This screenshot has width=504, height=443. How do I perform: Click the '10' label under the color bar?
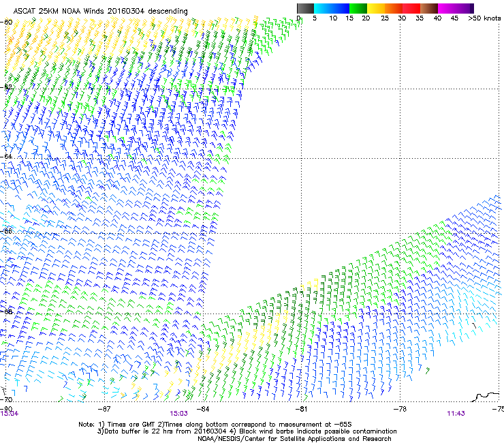click(x=333, y=18)
